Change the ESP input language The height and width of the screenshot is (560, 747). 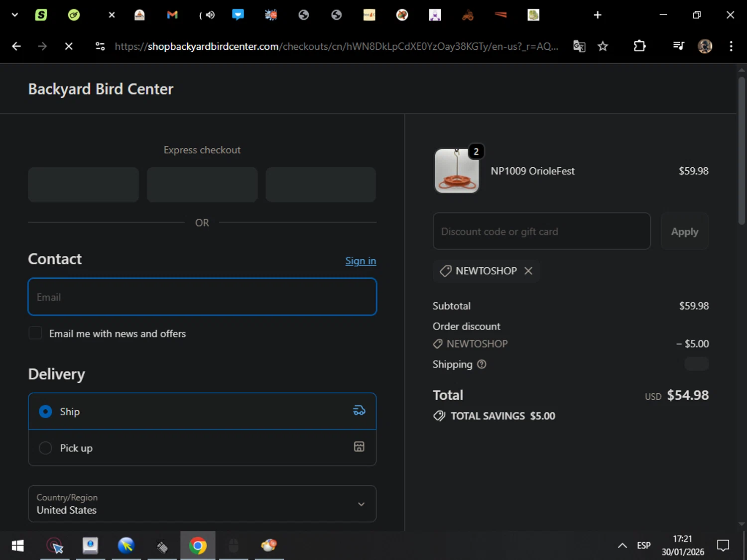click(x=644, y=546)
